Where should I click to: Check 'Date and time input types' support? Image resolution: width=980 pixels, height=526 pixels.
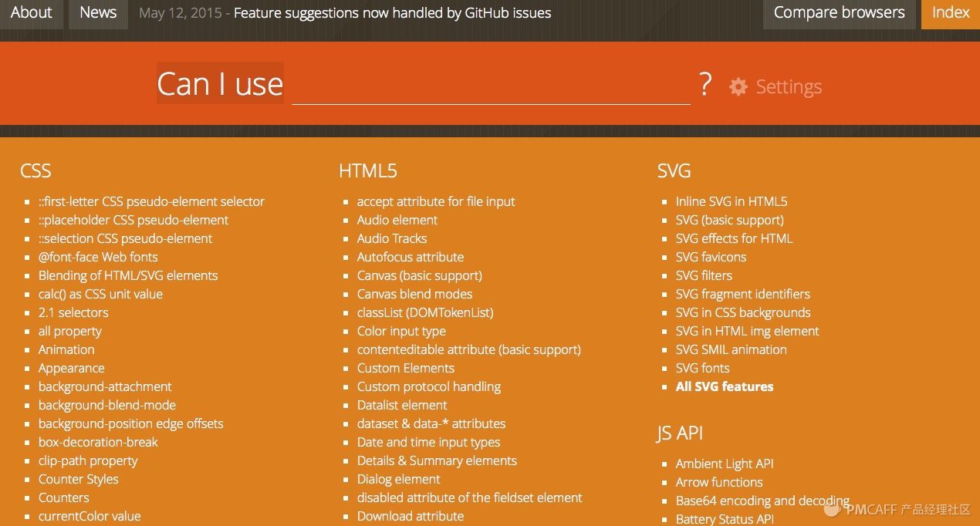(428, 442)
